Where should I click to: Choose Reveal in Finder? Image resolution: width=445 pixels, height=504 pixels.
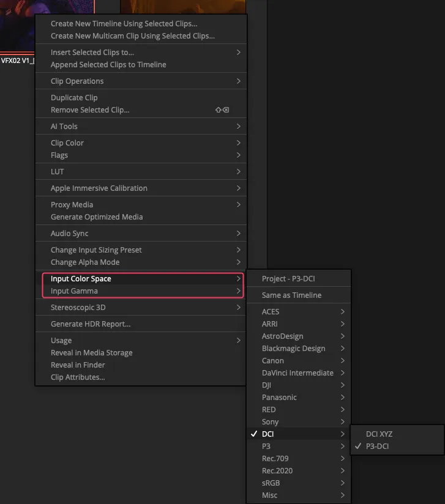point(78,365)
